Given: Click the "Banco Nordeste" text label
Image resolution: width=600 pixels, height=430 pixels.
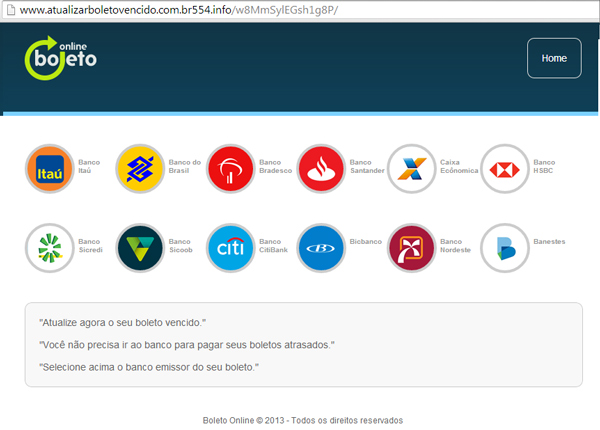Looking at the screenshot, I should (x=458, y=246).
